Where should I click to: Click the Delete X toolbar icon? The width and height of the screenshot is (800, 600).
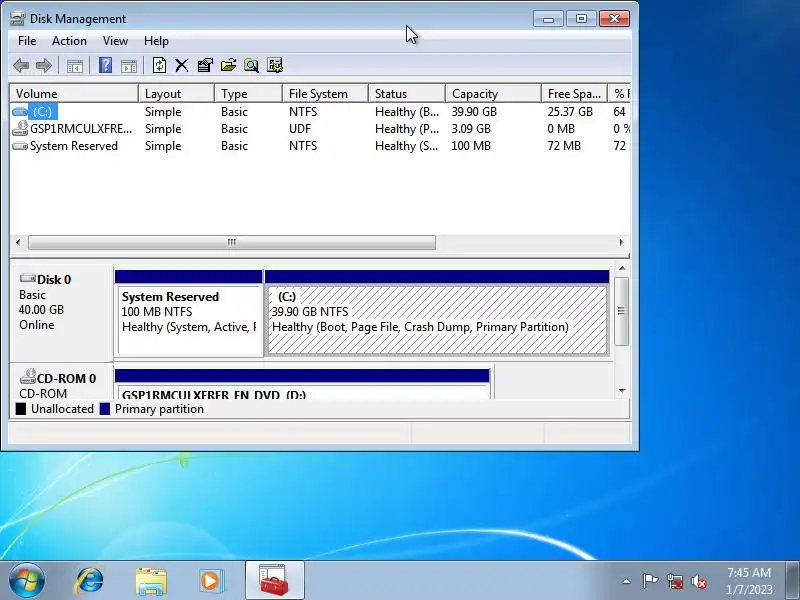click(182, 65)
